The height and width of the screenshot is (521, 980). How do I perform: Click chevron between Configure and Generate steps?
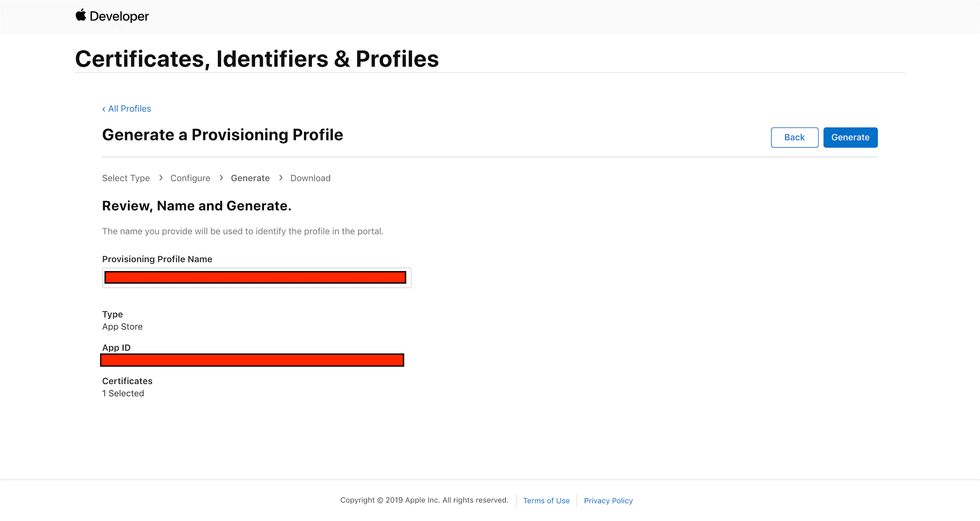[x=221, y=178]
